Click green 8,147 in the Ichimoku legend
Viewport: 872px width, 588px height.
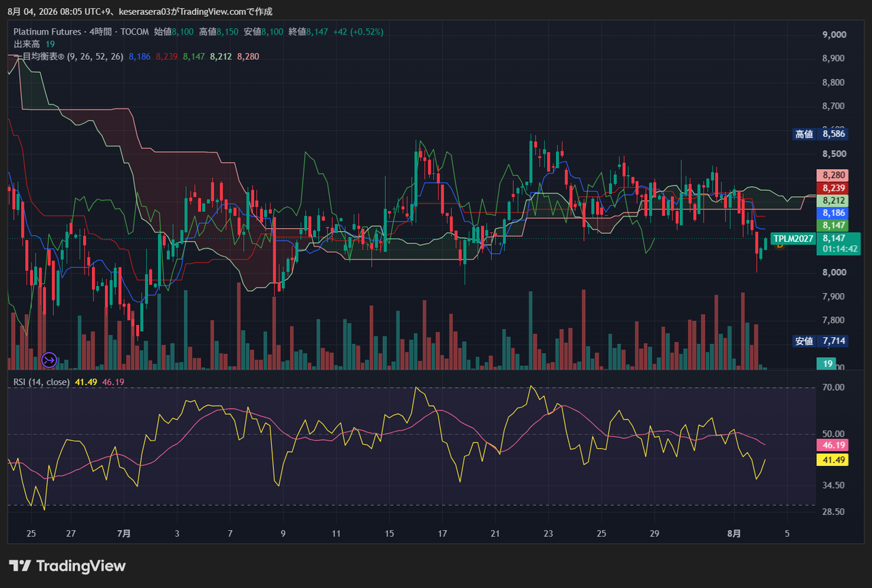[x=194, y=57]
